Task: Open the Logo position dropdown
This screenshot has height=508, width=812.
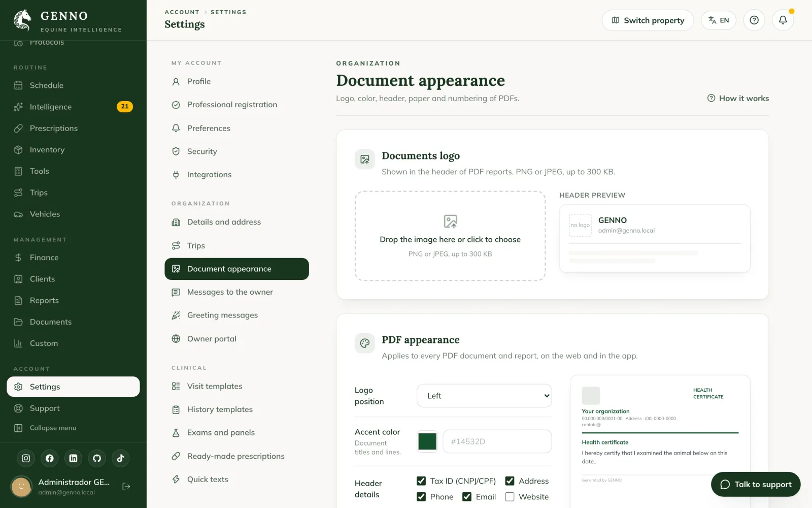Action: [x=484, y=396]
